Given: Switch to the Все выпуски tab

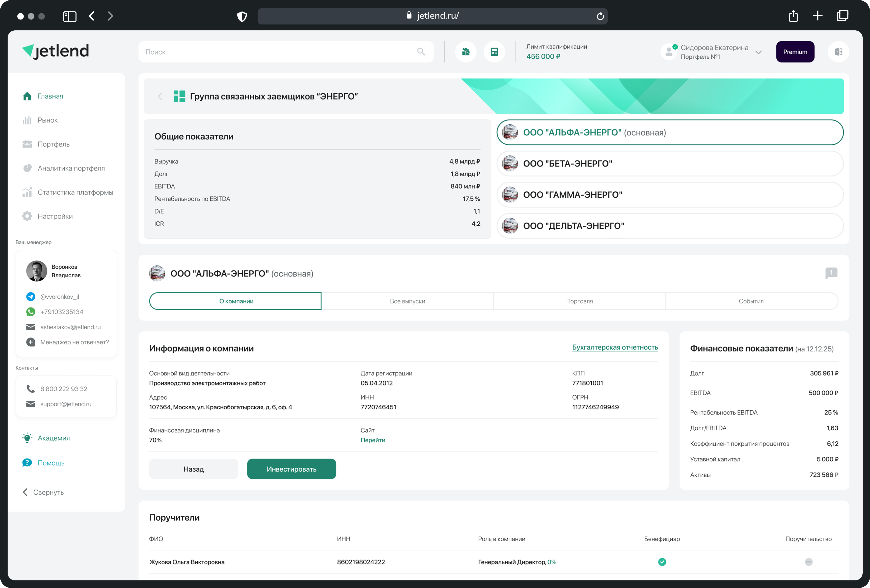Looking at the screenshot, I should coord(407,301).
